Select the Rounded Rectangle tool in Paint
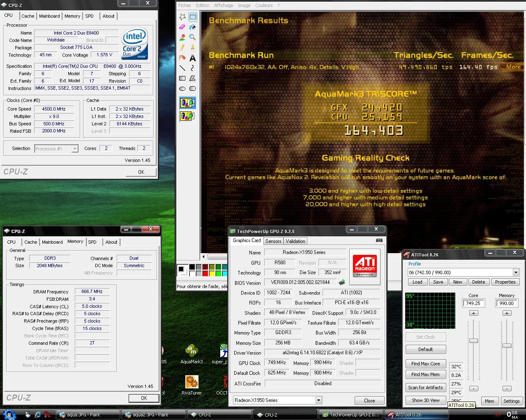Screen dimensions: 526x420 click(192, 89)
